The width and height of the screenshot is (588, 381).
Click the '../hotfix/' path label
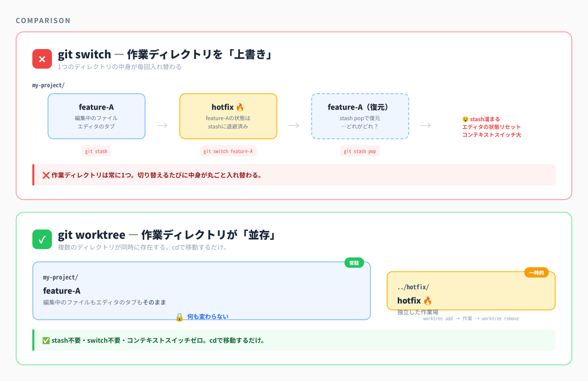point(413,287)
